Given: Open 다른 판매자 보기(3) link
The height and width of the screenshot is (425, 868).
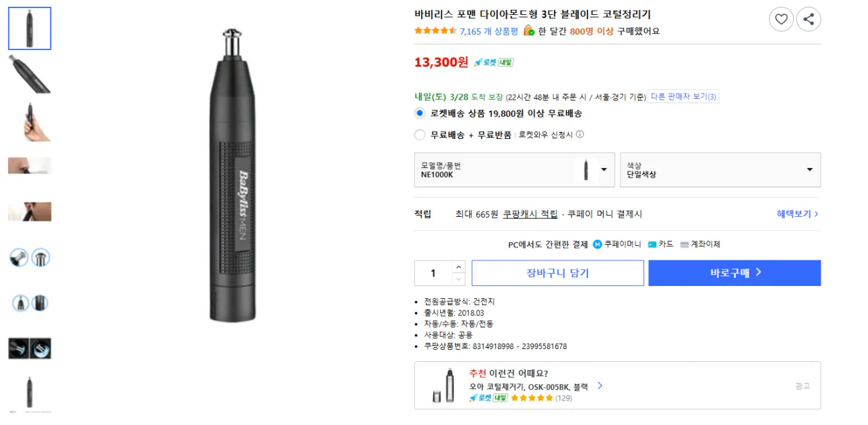Looking at the screenshot, I should pyautogui.click(x=683, y=96).
